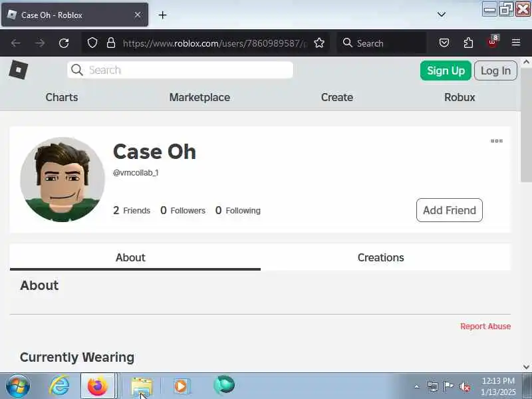Viewport: 532px width, 399px height.
Task: Open the Marketplace navigation item
Action: coord(199,97)
